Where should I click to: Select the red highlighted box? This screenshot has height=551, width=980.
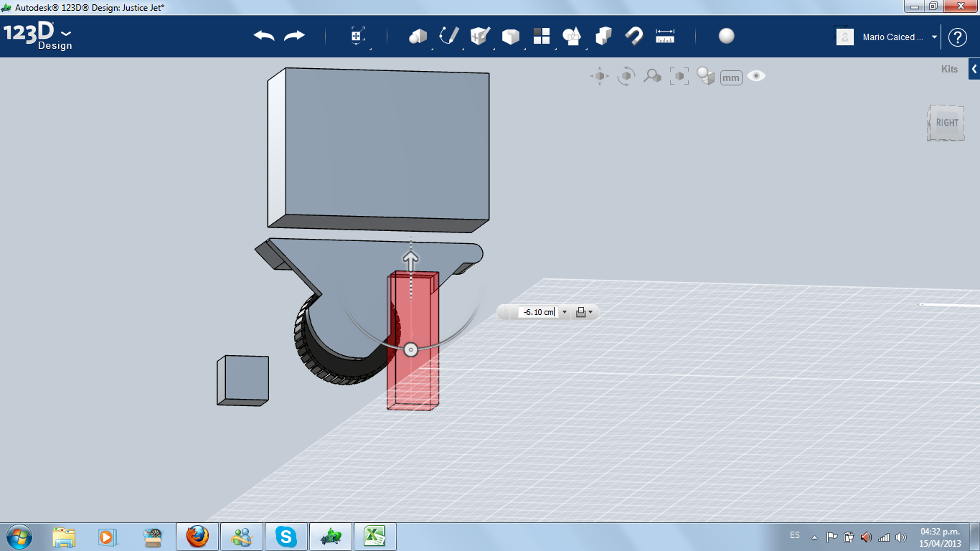click(413, 341)
